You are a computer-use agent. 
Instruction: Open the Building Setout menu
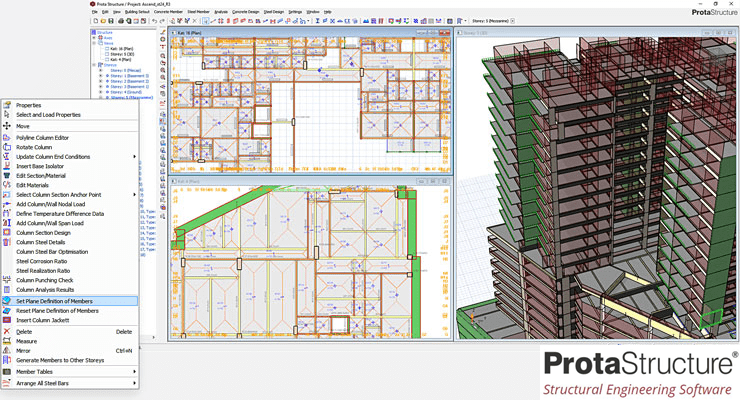[x=137, y=12]
